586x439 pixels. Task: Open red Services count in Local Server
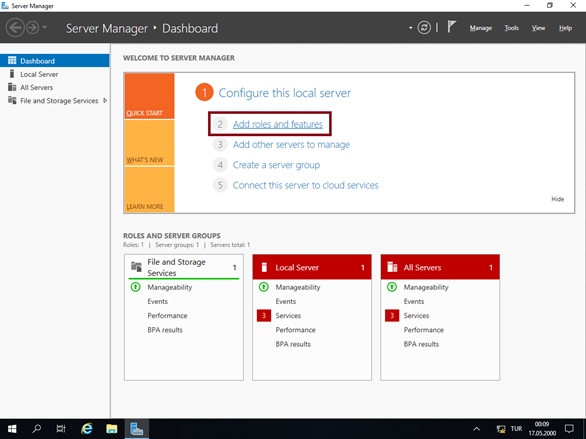[x=264, y=316]
